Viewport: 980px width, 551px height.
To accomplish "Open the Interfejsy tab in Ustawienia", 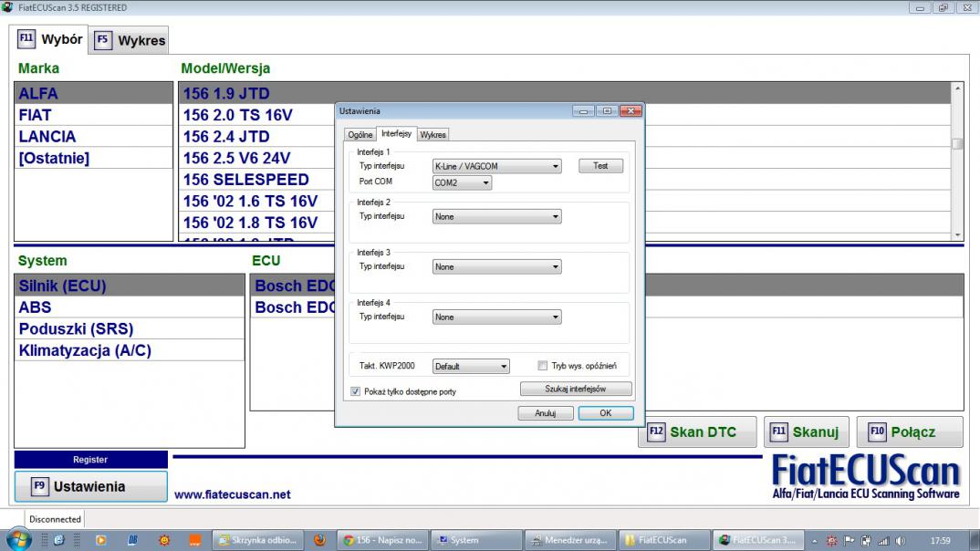I will click(x=396, y=134).
